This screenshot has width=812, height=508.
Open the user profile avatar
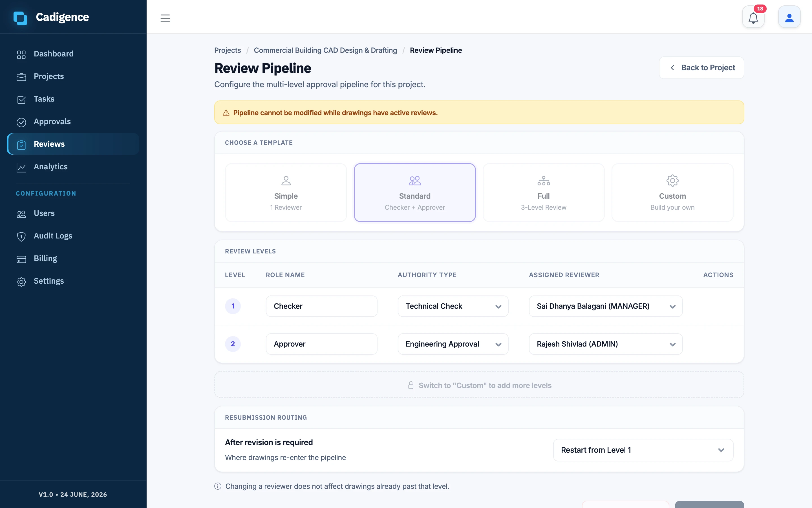789,17
